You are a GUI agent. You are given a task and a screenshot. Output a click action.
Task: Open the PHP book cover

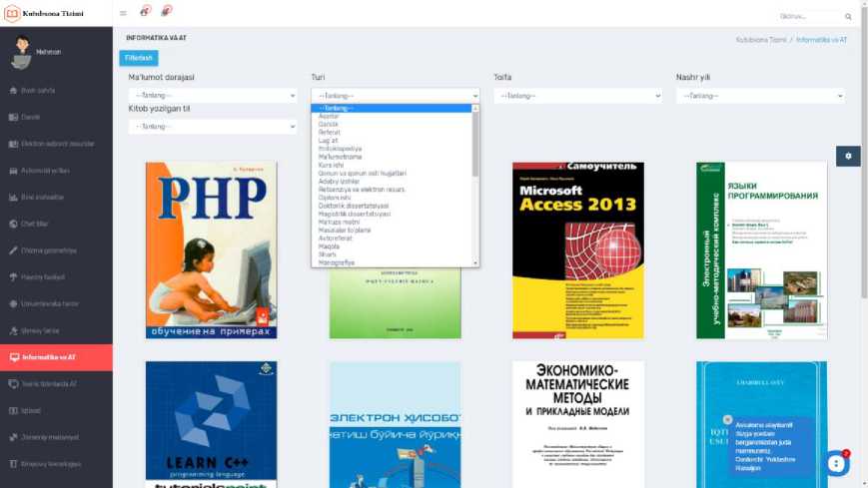pyautogui.click(x=212, y=250)
